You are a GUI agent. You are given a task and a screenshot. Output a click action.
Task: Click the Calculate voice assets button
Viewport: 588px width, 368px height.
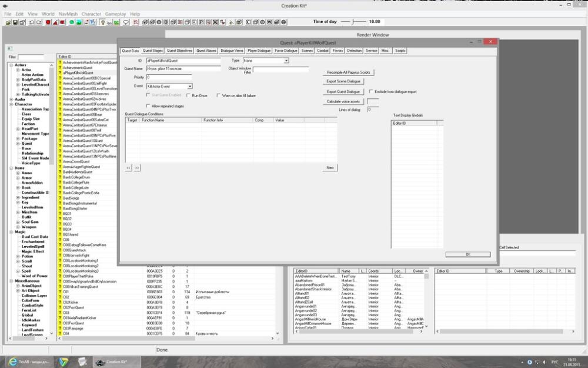[x=343, y=101]
